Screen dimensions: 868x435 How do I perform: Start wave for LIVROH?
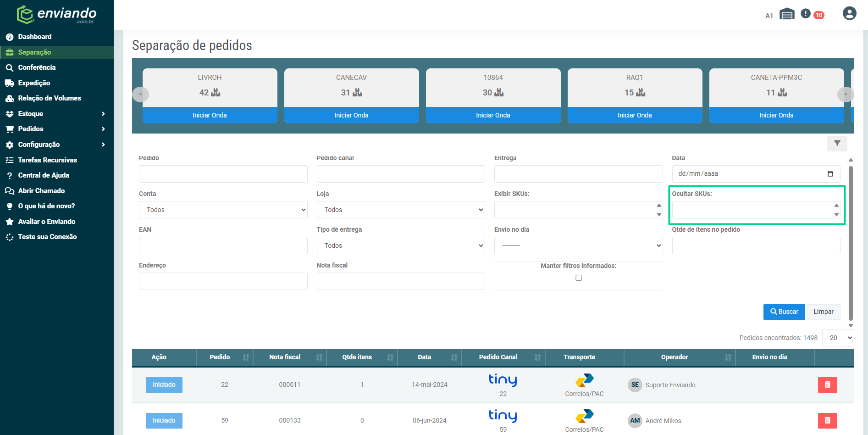(210, 115)
